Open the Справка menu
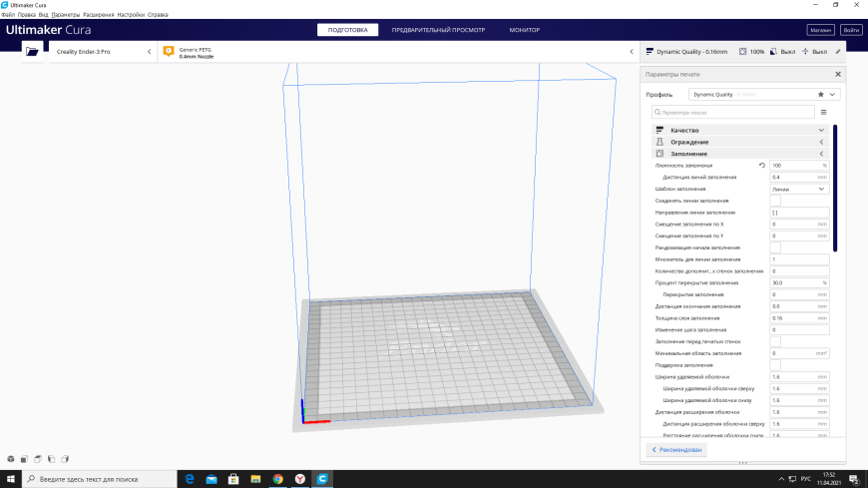This screenshot has height=488, width=868. [158, 14]
